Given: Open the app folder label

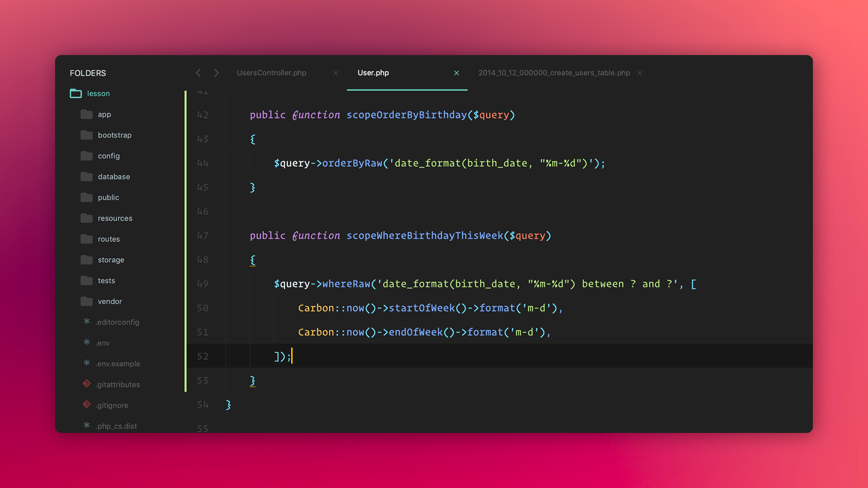Looking at the screenshot, I should [104, 114].
